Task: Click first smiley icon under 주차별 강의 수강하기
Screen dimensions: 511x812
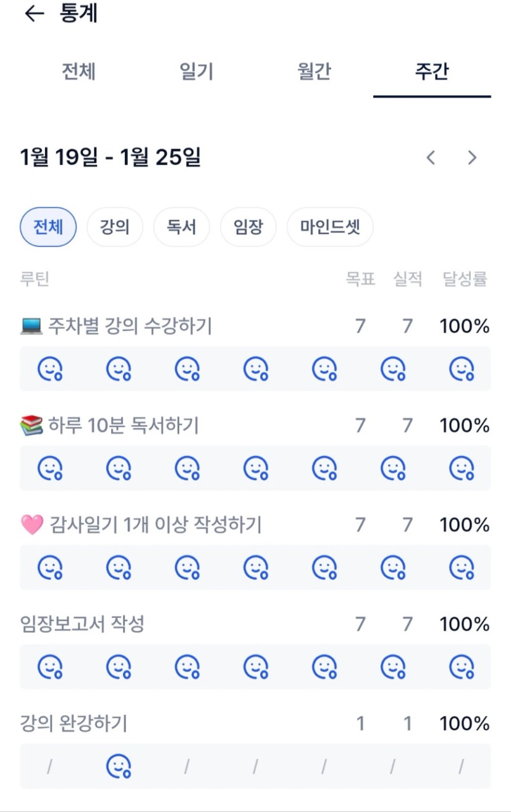Action: [x=50, y=370]
